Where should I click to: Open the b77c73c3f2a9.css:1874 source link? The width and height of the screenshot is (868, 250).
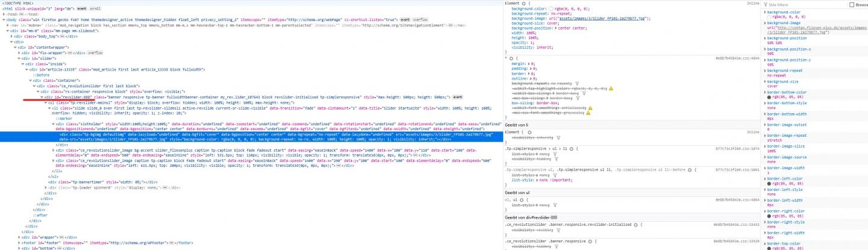[737, 148]
